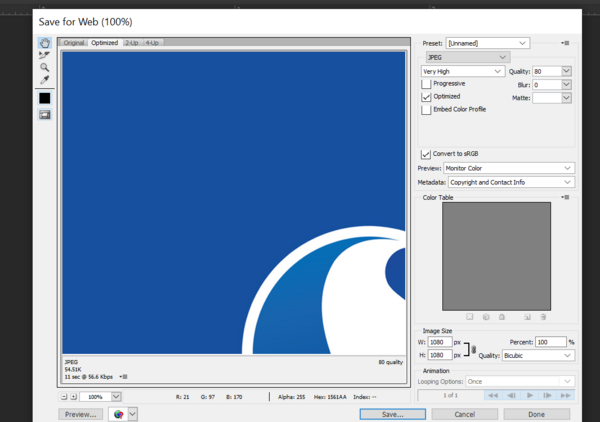Open the Quality slider arrow
Image resolution: width=600 pixels, height=422 pixels.
[567, 71]
